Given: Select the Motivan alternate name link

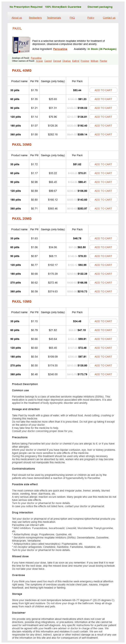Looking at the screenshot, I should tap(94, 61).
